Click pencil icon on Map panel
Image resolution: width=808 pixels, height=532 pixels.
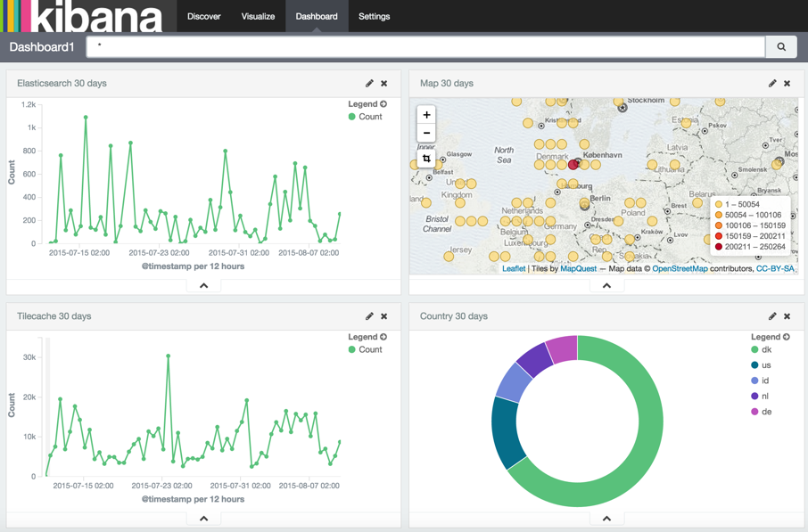[x=772, y=84]
